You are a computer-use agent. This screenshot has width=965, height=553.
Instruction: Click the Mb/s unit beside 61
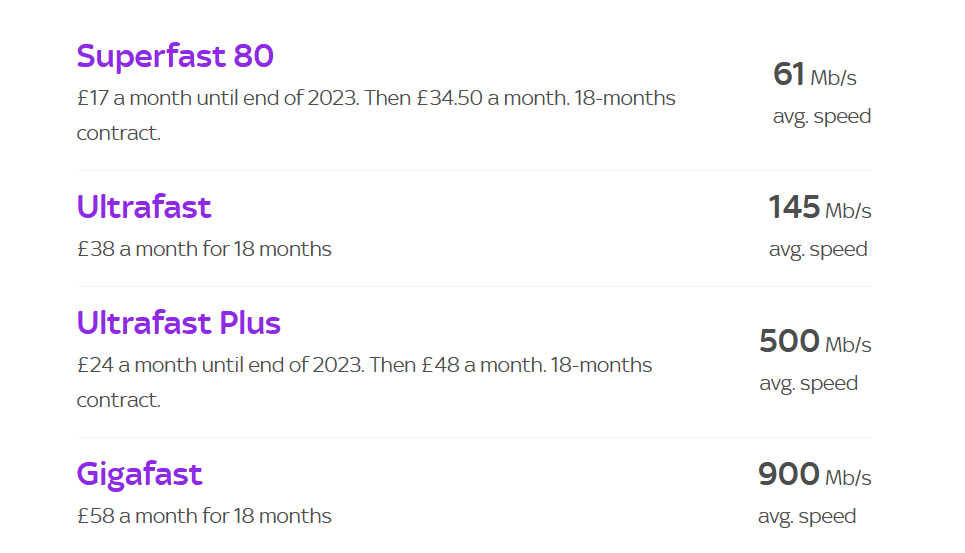833,78
